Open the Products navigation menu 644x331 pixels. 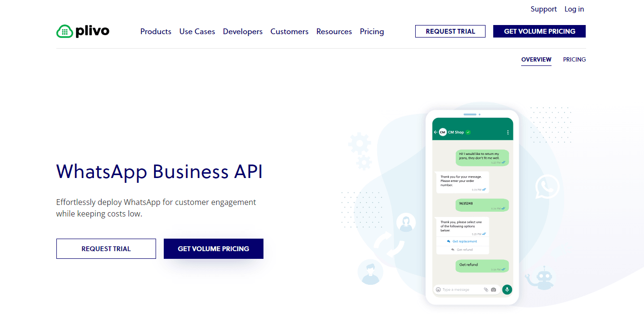point(156,32)
